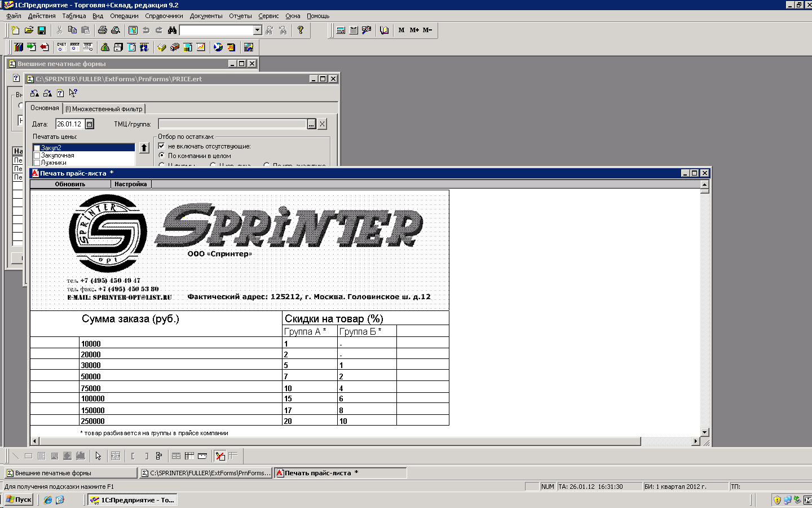This screenshot has width=812, height=508.
Task: Click the Обновить button
Action: pyautogui.click(x=70, y=184)
